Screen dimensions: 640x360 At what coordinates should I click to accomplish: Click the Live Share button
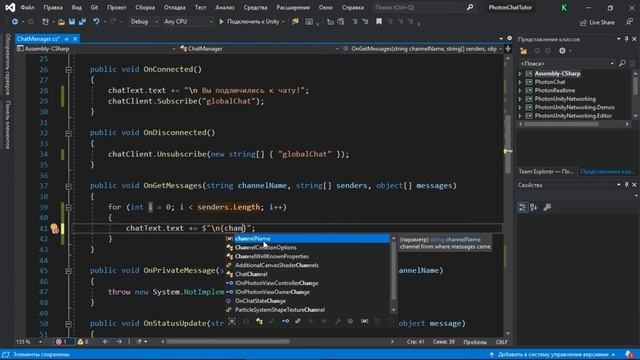coord(597,22)
